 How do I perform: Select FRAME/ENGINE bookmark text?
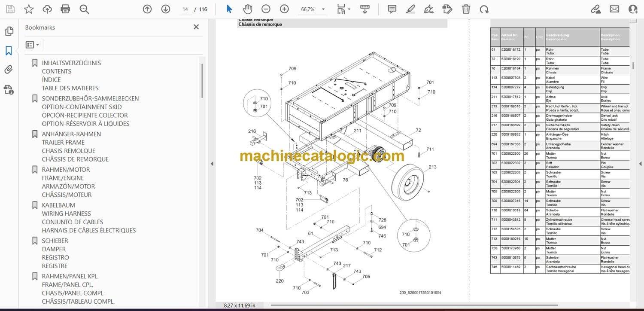coord(63,178)
